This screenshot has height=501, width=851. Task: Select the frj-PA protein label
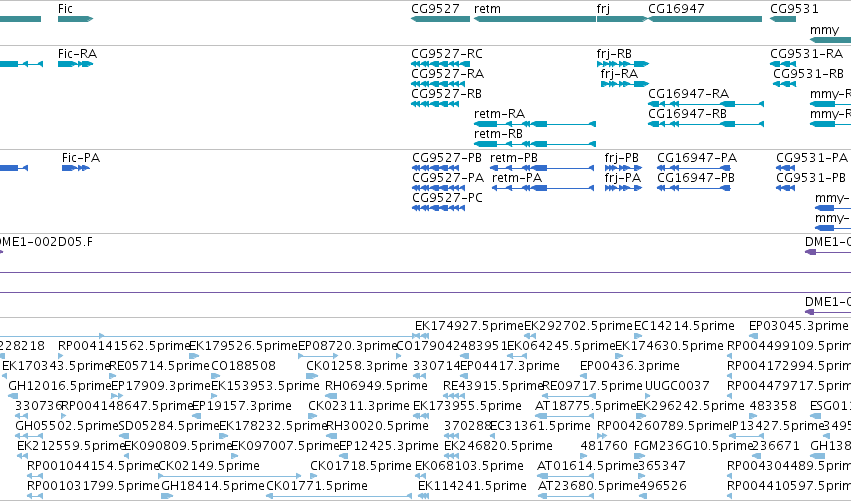pyautogui.click(x=623, y=178)
